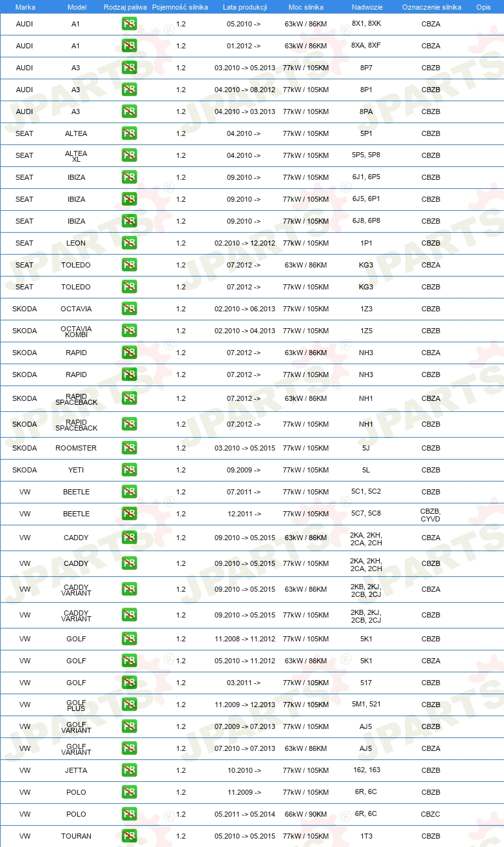
Task: Click the body code 5M1, 521
Action: coord(366,705)
